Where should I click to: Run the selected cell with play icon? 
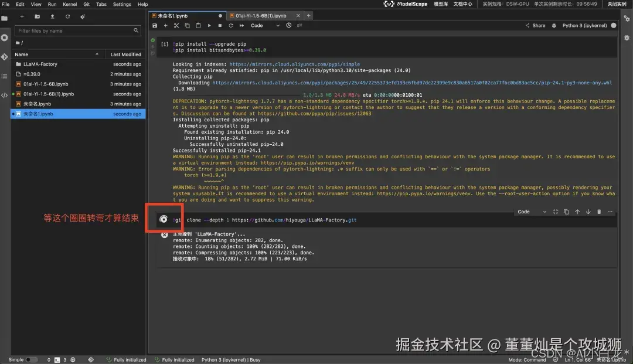coord(209,25)
